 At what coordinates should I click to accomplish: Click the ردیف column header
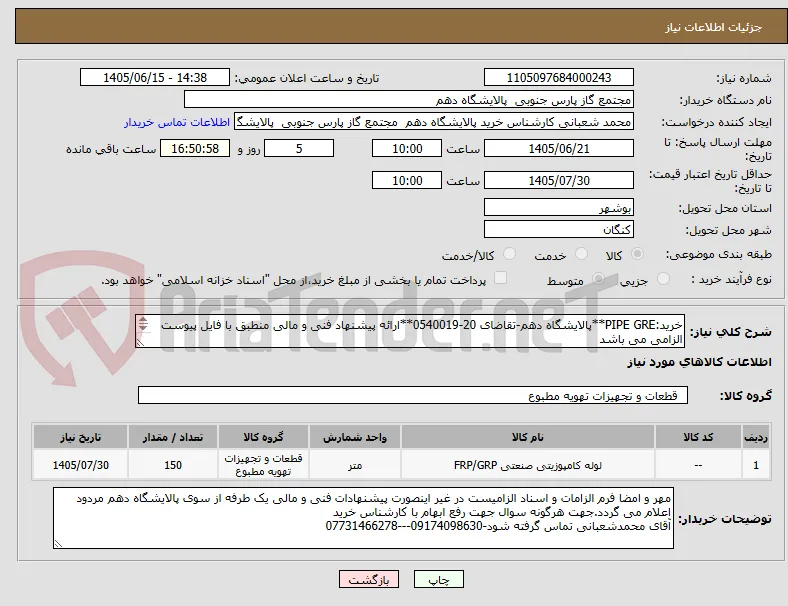tap(755, 437)
